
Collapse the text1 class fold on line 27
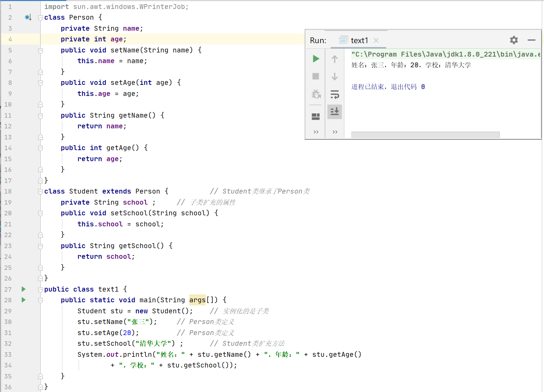coord(40,290)
